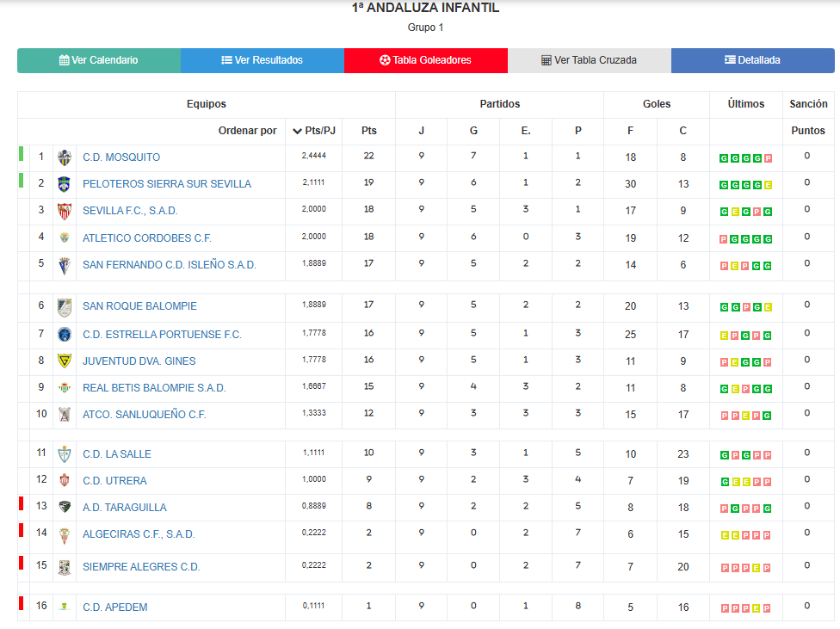Click the Pts/PJ value 2,1111
This screenshot has height=629, width=840.
(313, 182)
